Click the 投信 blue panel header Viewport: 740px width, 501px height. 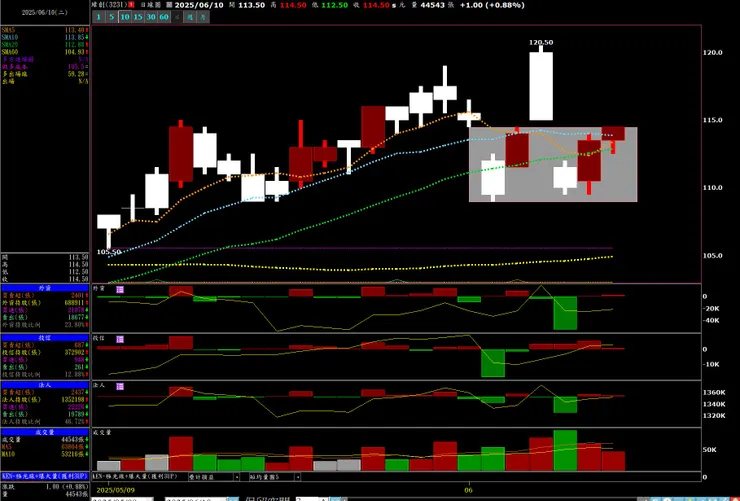[45, 338]
